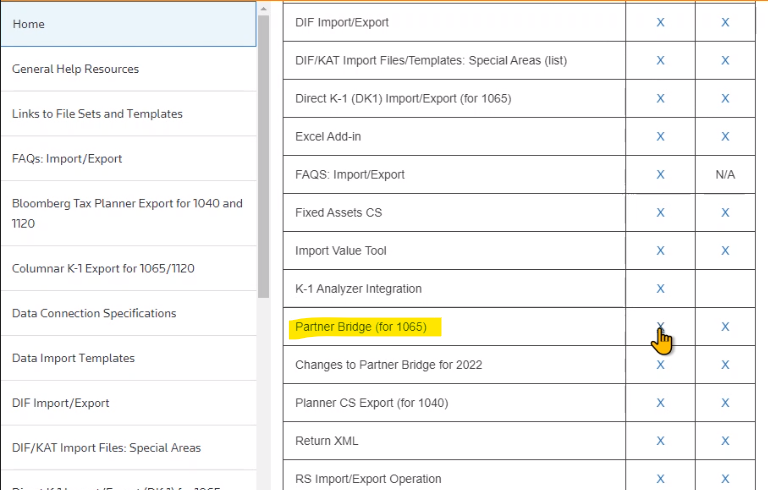Click the second X link in the Planner CS Export row
This screenshot has height=490, width=768.
click(x=725, y=403)
